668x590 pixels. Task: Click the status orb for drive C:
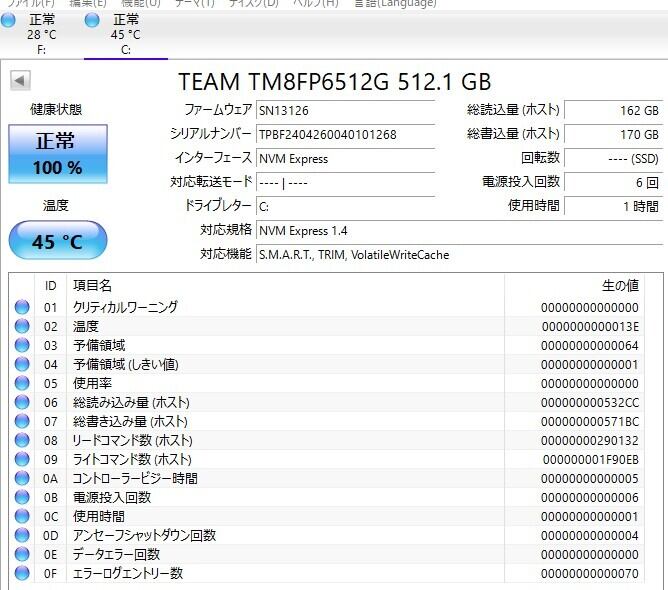pyautogui.click(x=93, y=21)
